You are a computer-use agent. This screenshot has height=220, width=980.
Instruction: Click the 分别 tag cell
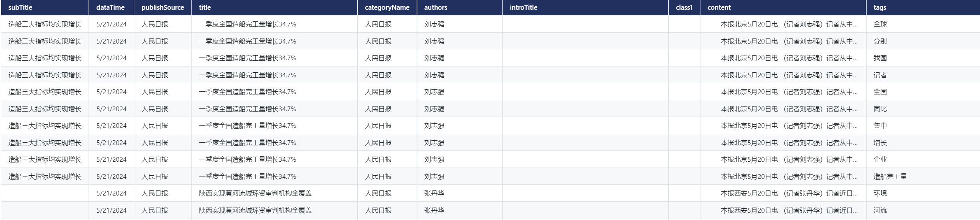pos(880,41)
